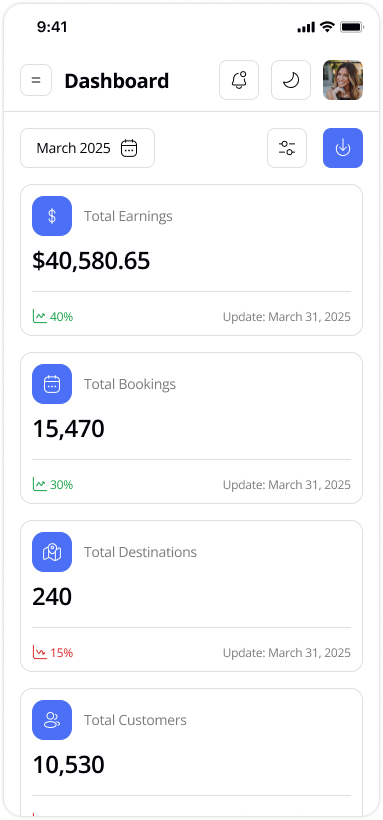Open the filter sliders button
This screenshot has height=820, width=383.
coord(287,148)
